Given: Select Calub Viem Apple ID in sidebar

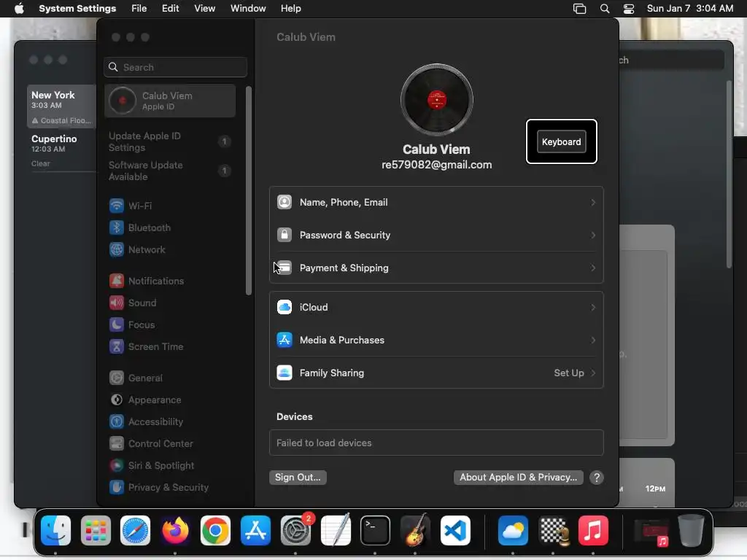Looking at the screenshot, I should click(170, 101).
